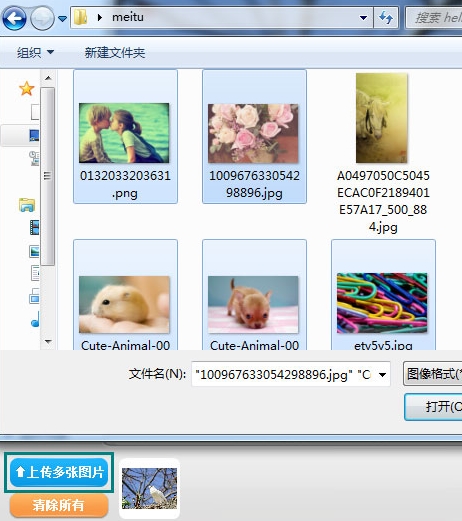Image resolution: width=462 pixels, height=521 pixels.
Task: Select the kissing kids image thumbnail
Action: pos(124,133)
